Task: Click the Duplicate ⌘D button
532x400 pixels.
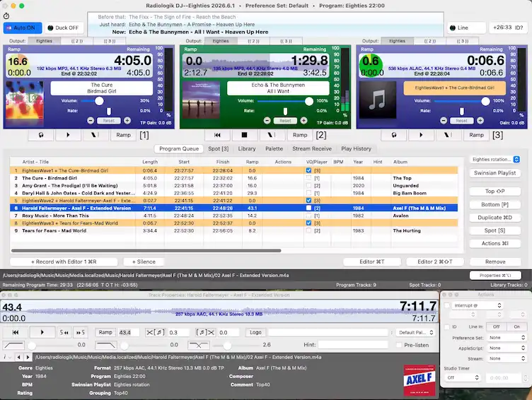Action: coord(495,218)
